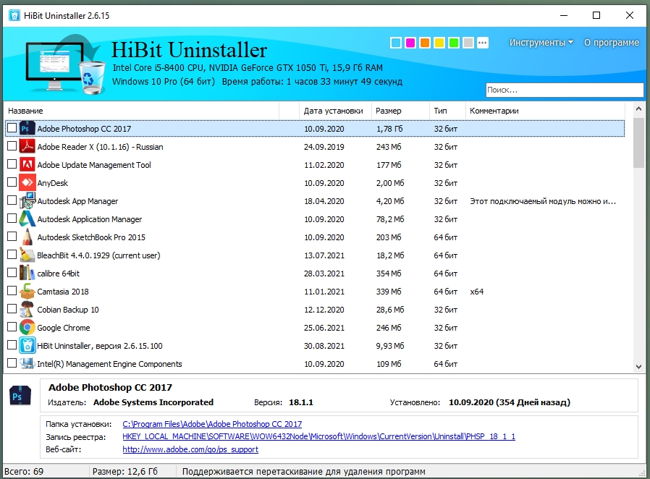The image size is (650, 479).
Task: Tick the AnyDesk checkbox
Action: point(12,182)
